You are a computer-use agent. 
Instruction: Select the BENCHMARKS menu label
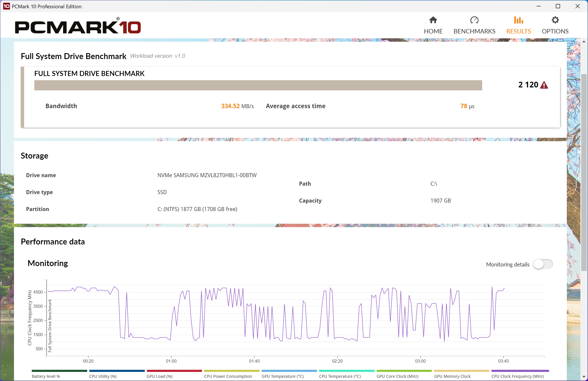coord(474,31)
